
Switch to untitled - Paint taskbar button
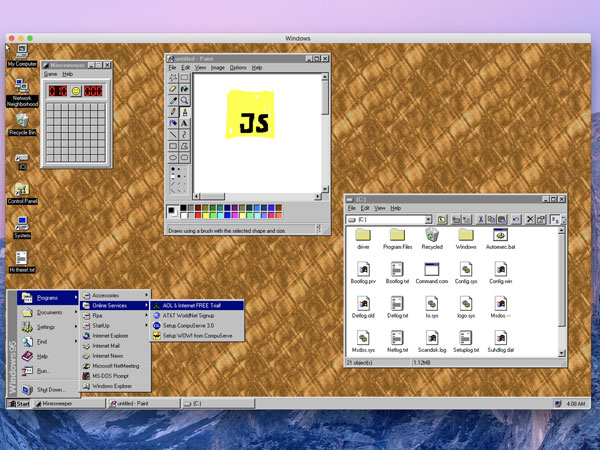coord(142,403)
